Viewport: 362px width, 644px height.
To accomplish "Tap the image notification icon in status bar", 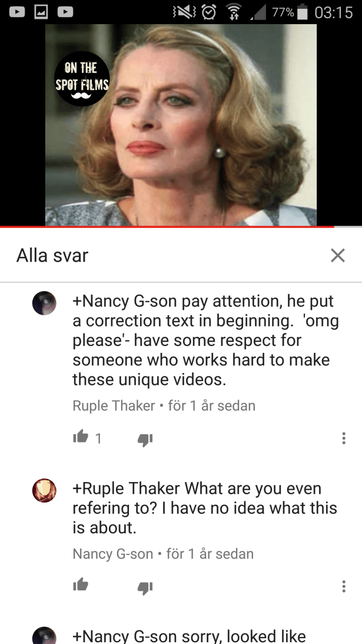I will pos(41,12).
